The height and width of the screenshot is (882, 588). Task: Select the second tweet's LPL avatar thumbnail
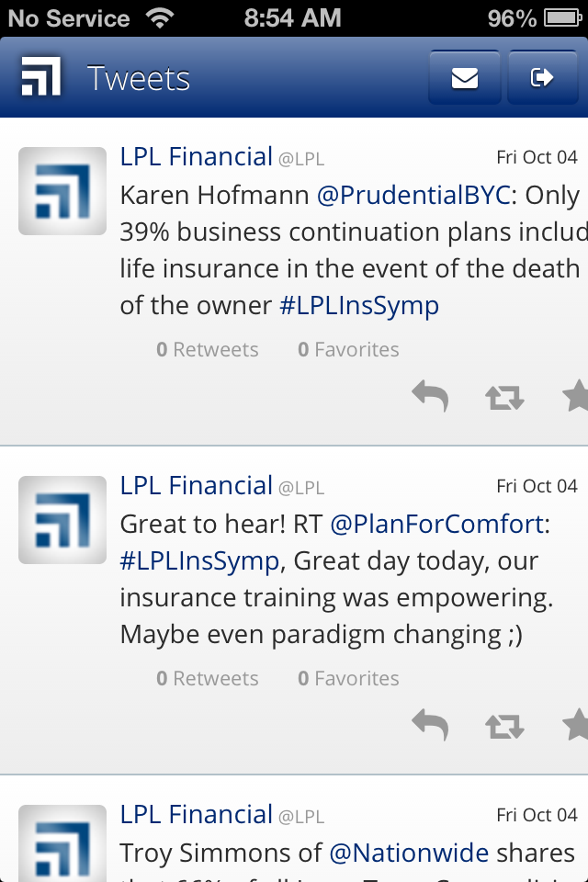tap(62, 520)
